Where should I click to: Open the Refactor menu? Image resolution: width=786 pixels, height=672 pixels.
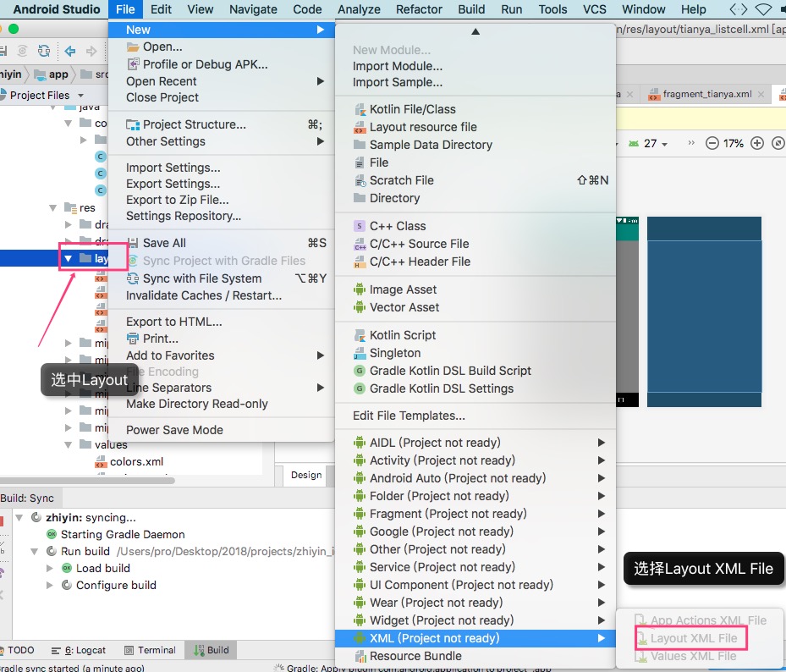419,9
